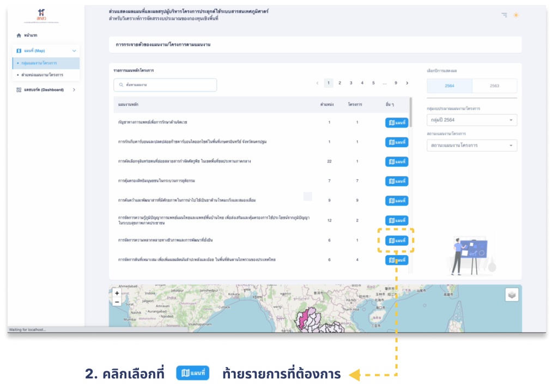This screenshot has width=558, height=392.
Task: Click แผนที่ button in the highlighted dashed row
Action: 397,240
